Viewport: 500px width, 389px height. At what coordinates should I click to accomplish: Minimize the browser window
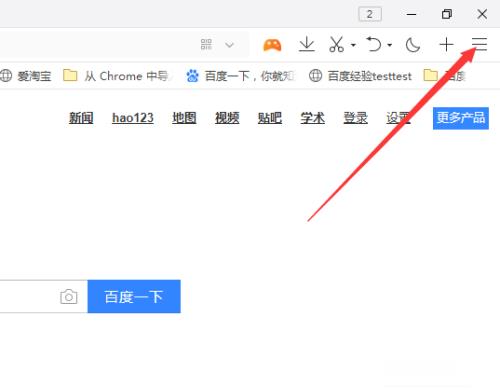pos(411,14)
